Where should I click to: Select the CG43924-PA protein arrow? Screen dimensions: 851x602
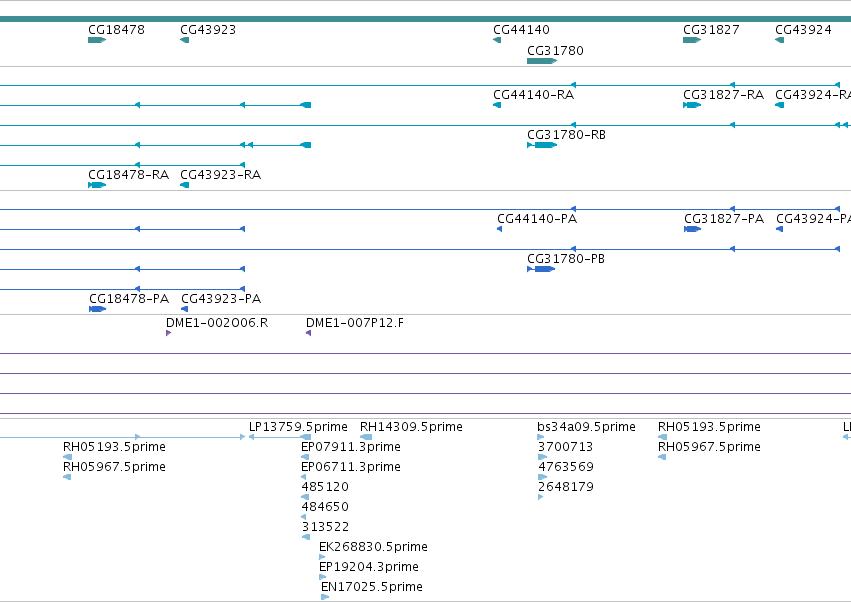[x=779, y=229]
